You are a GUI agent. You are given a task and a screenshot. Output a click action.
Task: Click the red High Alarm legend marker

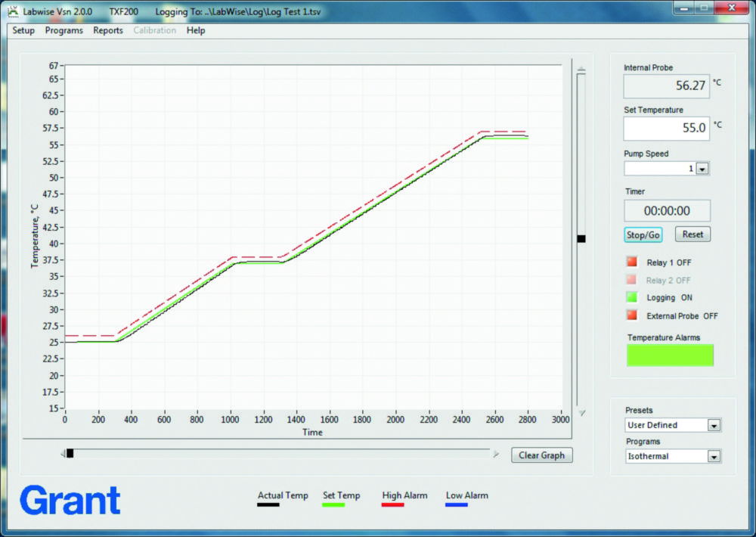pyautogui.click(x=392, y=505)
